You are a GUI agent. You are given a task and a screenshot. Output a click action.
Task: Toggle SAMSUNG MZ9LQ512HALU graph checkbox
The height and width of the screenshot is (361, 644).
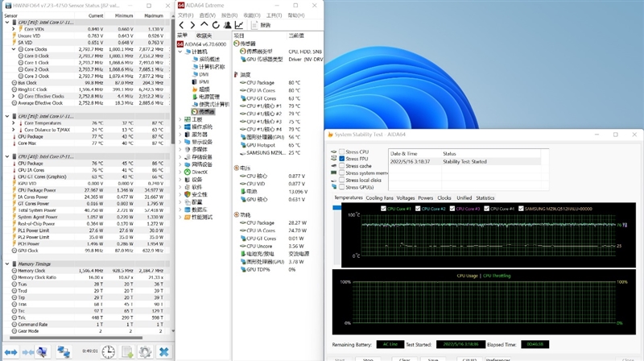click(521, 209)
